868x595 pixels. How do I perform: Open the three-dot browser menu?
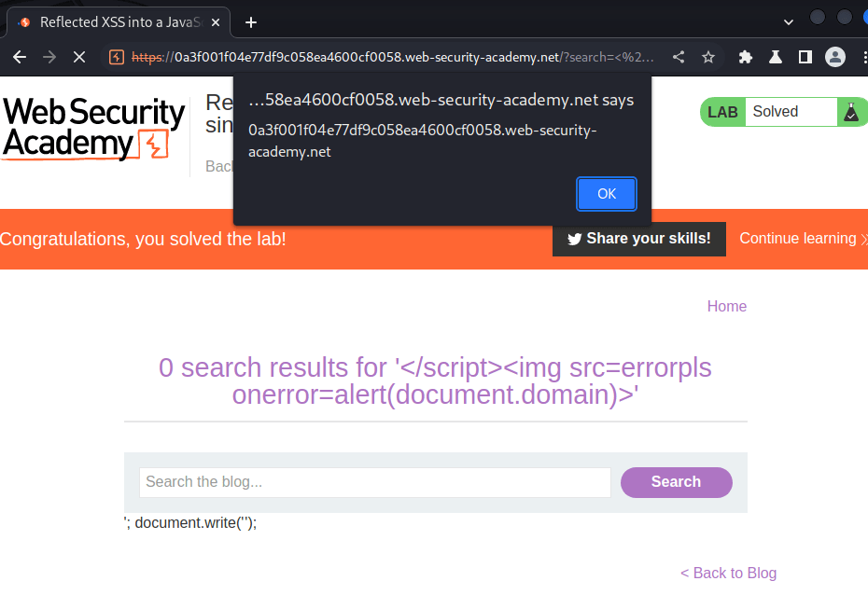tap(863, 57)
